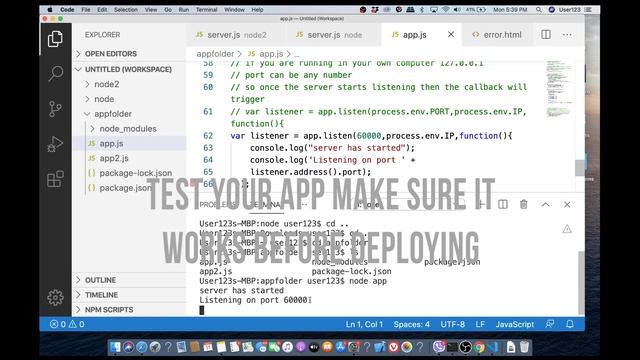Launch Safari from the Dock
The image size is (640, 360).
[142, 347]
